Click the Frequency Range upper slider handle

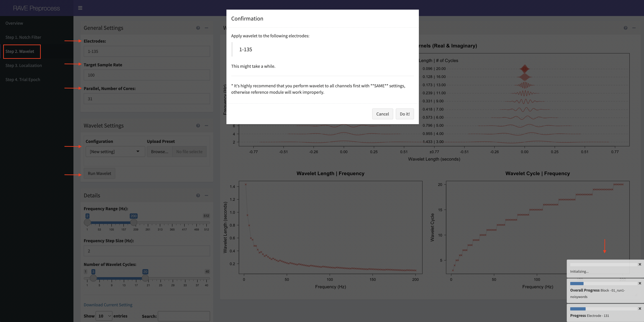(x=134, y=222)
